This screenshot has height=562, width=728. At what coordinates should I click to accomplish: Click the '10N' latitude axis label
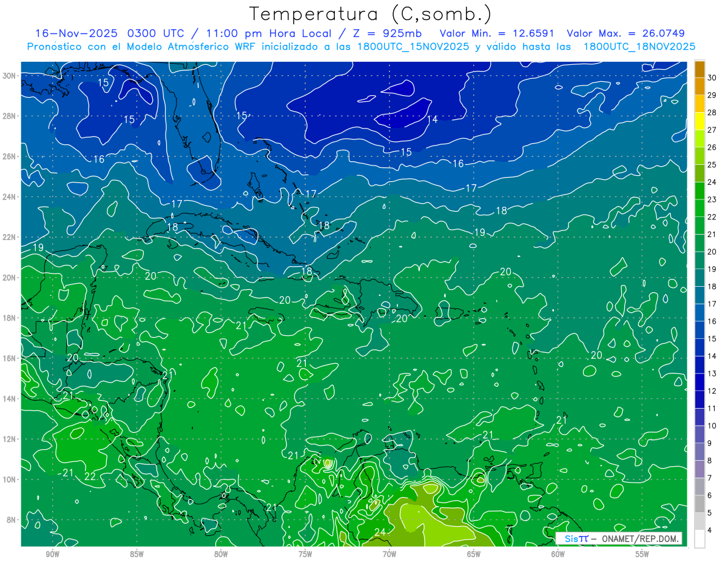pyautogui.click(x=10, y=480)
